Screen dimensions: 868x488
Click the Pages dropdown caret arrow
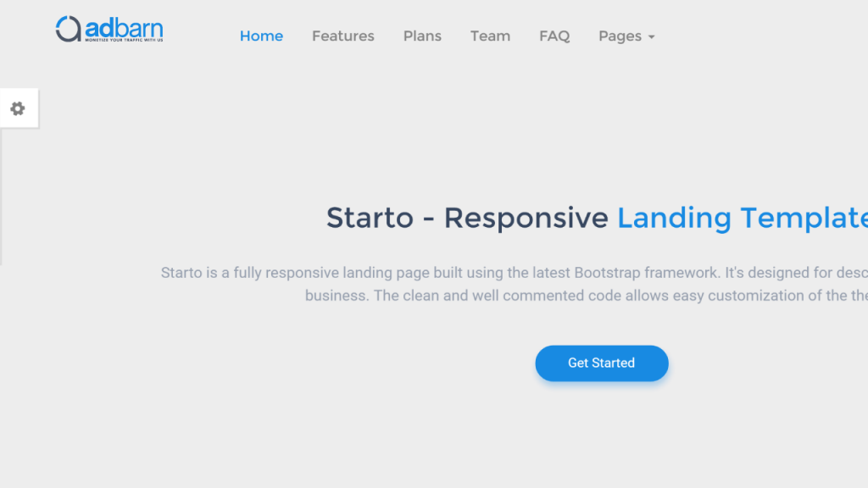[652, 37]
